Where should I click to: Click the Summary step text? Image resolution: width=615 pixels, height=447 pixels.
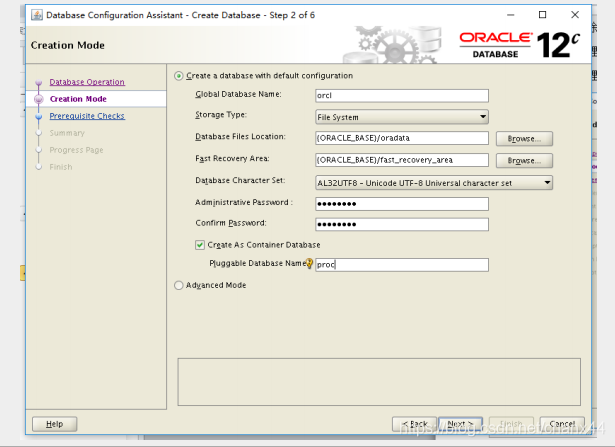[x=67, y=133]
